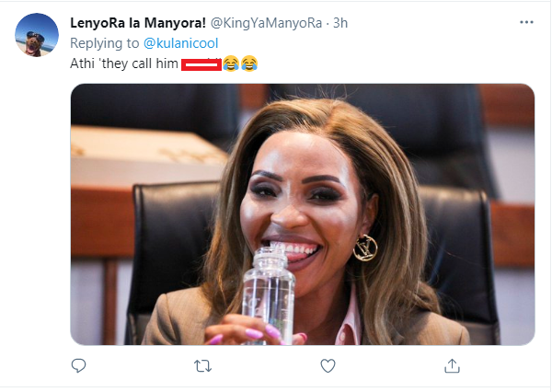The width and height of the screenshot is (552, 392).
Task: Click the profile avatar of the tweet author
Action: [x=38, y=36]
